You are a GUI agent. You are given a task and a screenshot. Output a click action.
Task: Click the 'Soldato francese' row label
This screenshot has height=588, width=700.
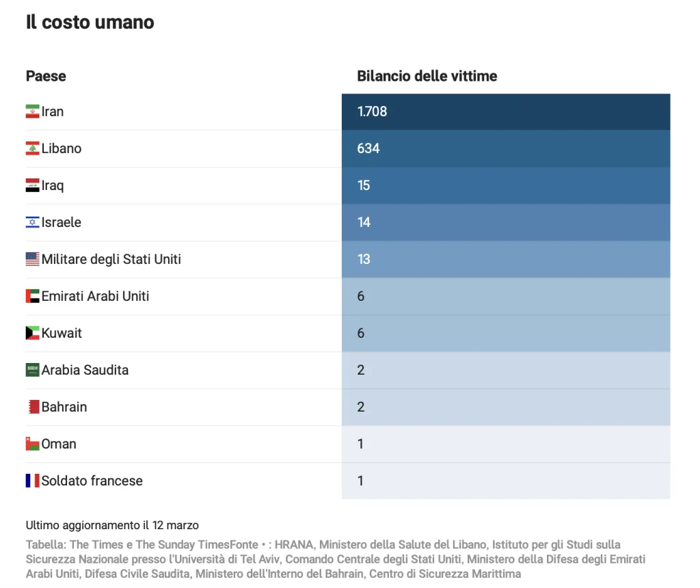pos(92,481)
